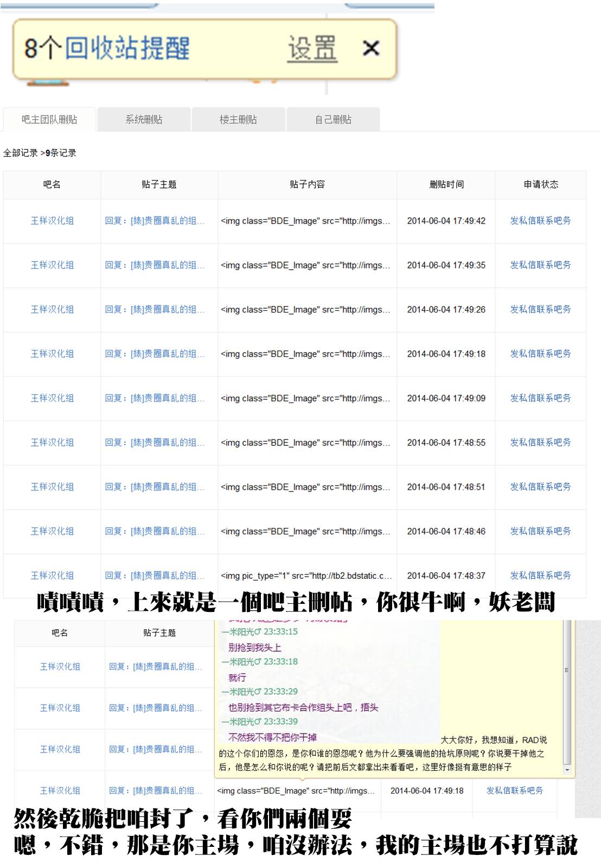Click the 全部记录 breadcrumb
601x868 pixels.
[21, 153]
